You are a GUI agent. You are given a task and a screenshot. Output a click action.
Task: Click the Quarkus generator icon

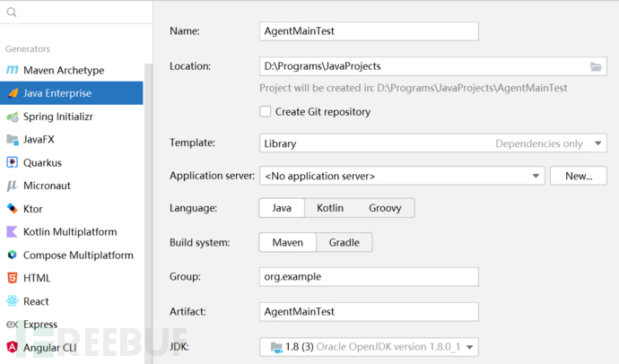click(13, 163)
